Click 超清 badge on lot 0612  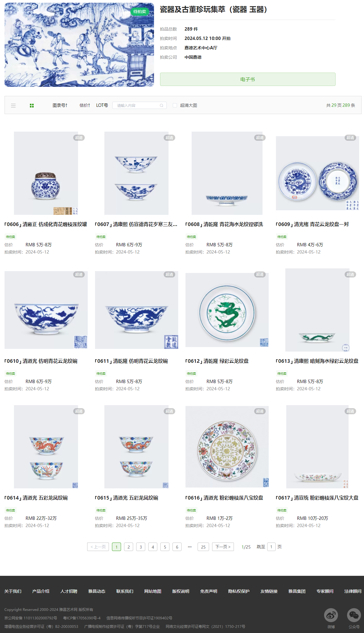260,274
